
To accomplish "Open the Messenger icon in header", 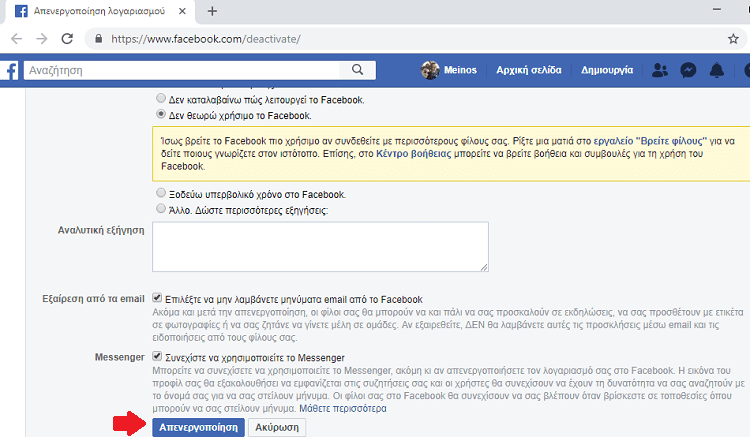I will tap(688, 71).
